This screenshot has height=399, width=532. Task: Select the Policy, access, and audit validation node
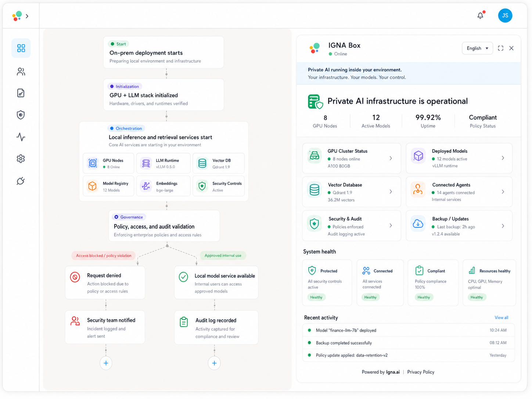click(x=164, y=226)
